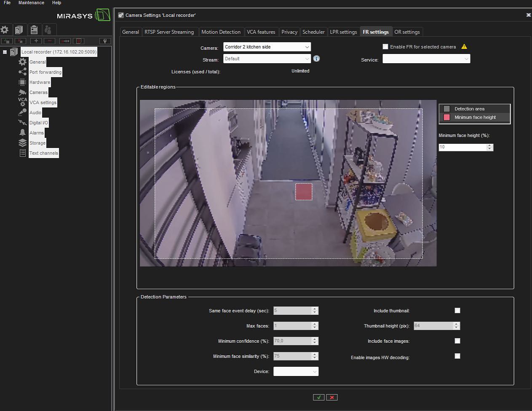
Task: Open the Cameras settings icon
Action: click(22, 92)
